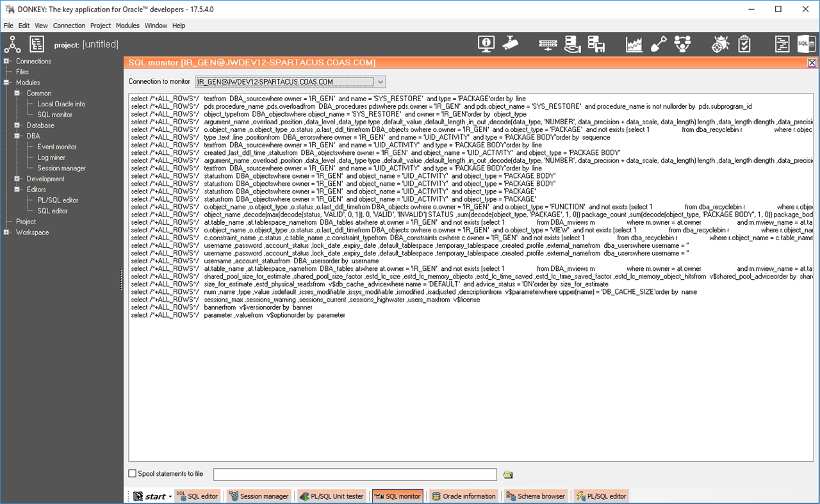Switch to PL/SQL editor bottom tab

[602, 496]
